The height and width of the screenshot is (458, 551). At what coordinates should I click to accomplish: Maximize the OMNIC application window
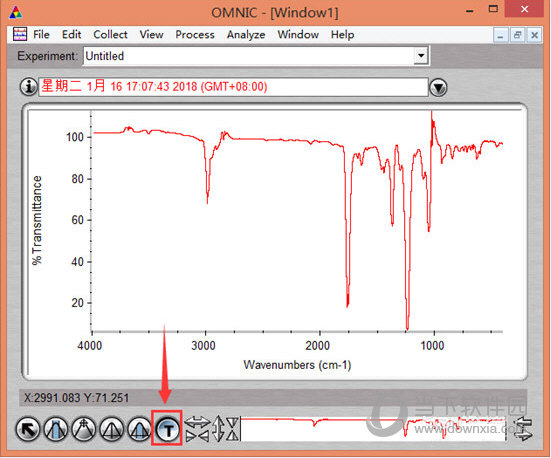[x=493, y=9]
